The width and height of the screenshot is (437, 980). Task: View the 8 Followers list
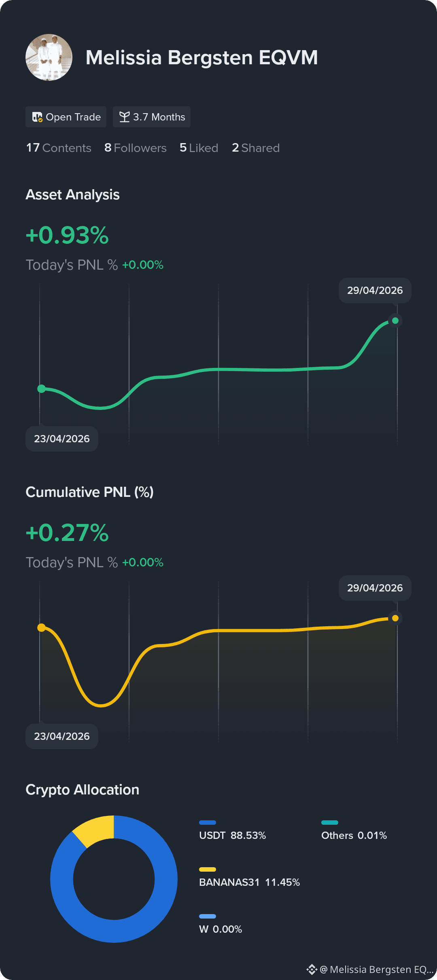pos(136,148)
